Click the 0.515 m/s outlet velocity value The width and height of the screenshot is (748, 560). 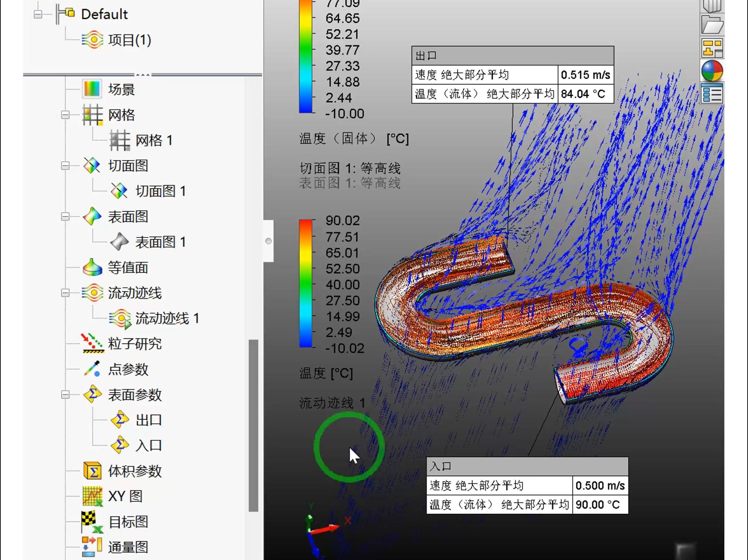(x=586, y=75)
